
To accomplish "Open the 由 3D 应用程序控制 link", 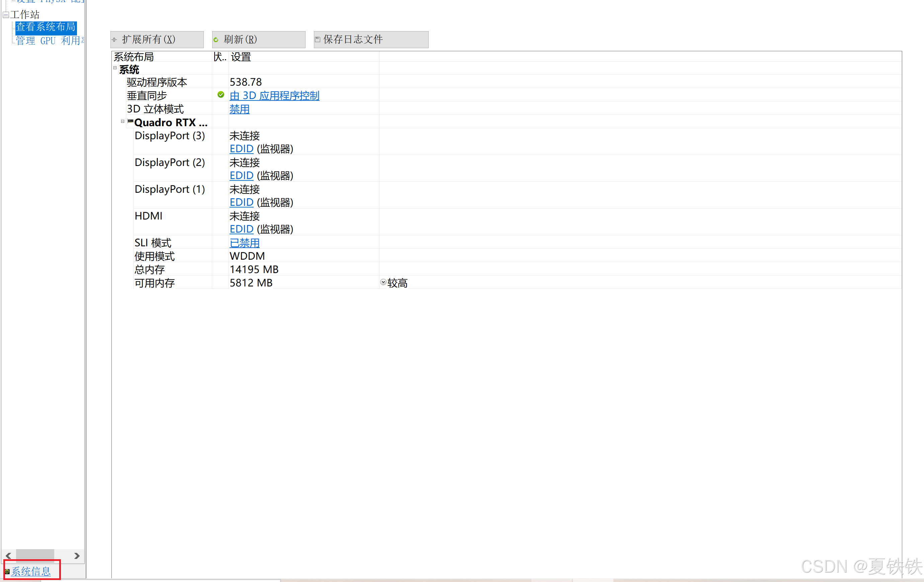I will pyautogui.click(x=274, y=95).
